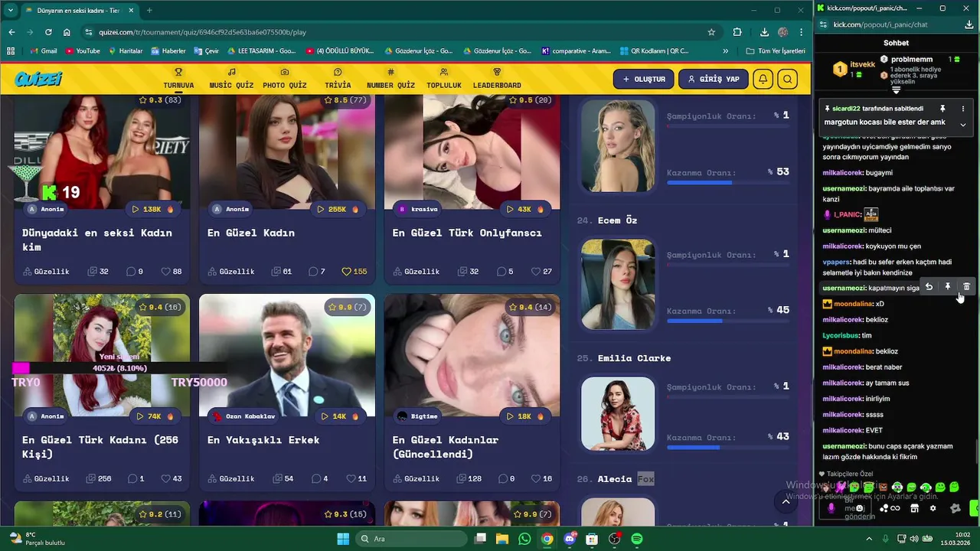Open pinned message three-dot options
The width and height of the screenshot is (980, 551).
[963, 109]
